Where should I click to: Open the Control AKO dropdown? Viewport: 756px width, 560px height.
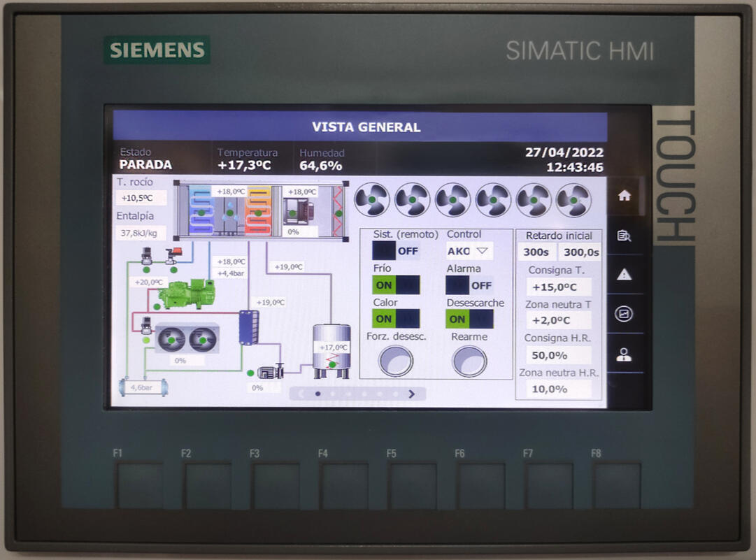point(469,251)
